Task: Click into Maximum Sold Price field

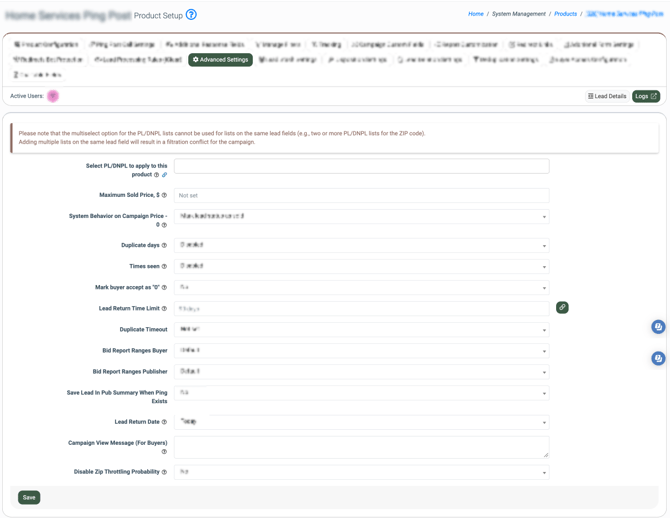Action: click(361, 195)
